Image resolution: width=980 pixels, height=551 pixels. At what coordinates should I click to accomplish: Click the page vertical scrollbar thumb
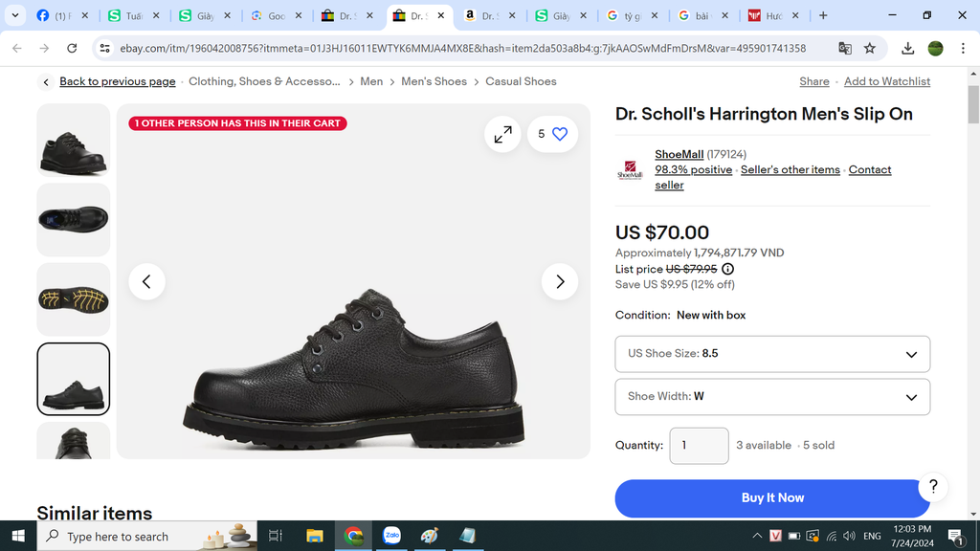tap(973, 105)
